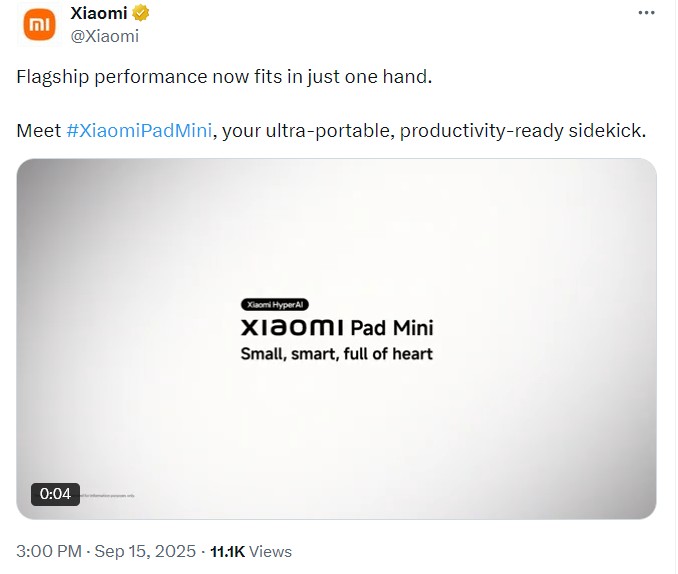Click the 'productivity-ready sidekick' phrase
Screen dimensions: 678x574
click(523, 131)
